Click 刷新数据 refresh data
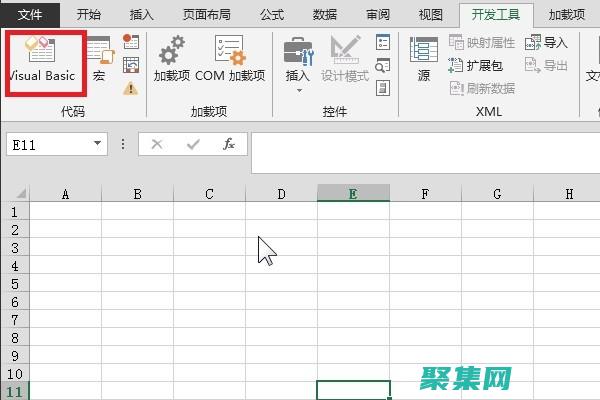This screenshot has height=400, width=600. 482,88
